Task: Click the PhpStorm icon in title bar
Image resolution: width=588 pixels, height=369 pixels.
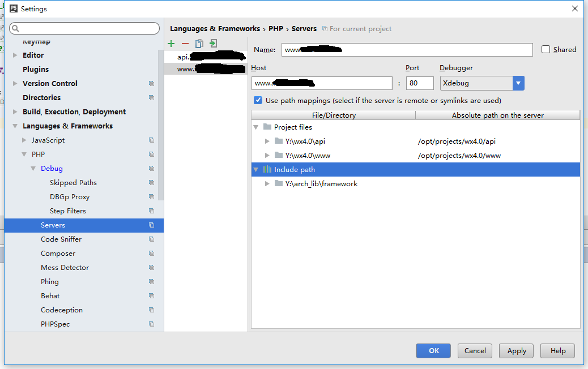Action: pyautogui.click(x=14, y=8)
